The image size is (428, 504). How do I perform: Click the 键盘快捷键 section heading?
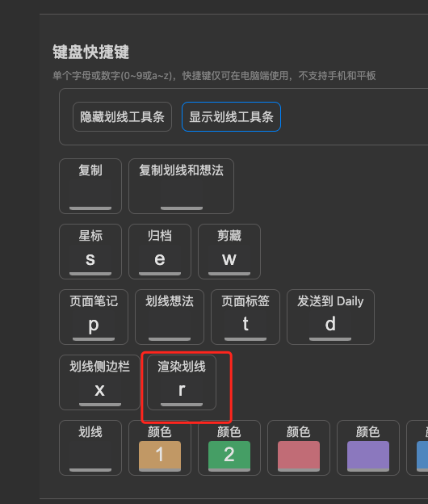[91, 52]
